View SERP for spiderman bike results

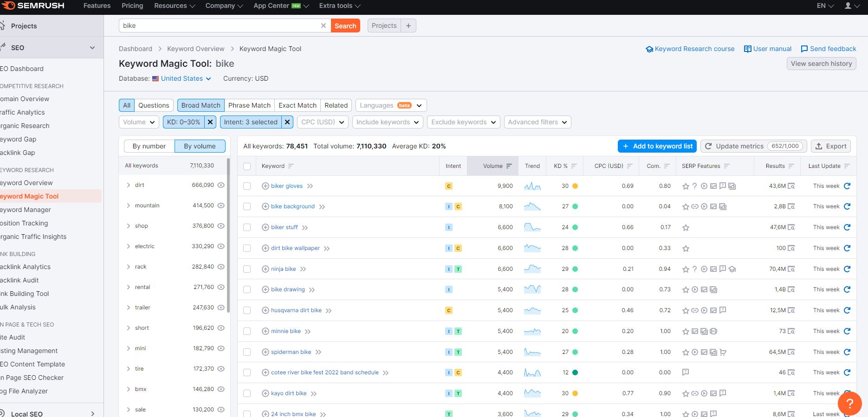[x=791, y=352]
